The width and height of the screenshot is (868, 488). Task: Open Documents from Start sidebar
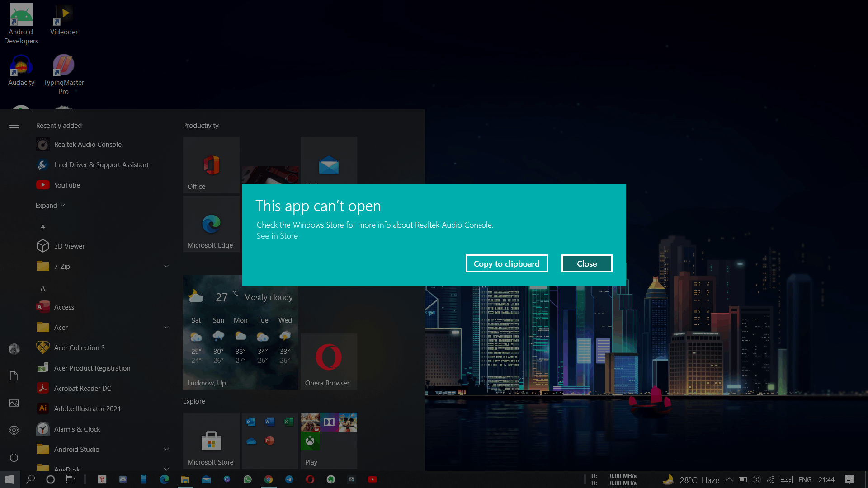[x=14, y=376]
